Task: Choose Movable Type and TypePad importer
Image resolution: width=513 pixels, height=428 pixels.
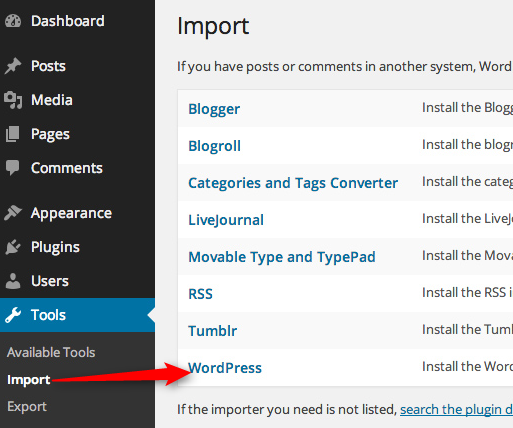Action: pyautogui.click(x=282, y=257)
